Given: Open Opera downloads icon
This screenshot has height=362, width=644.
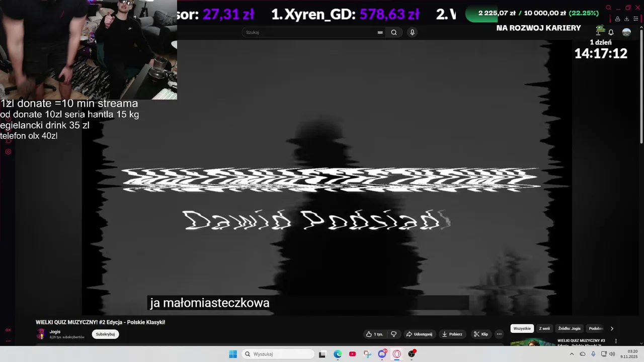Looking at the screenshot, I should click(x=626, y=19).
